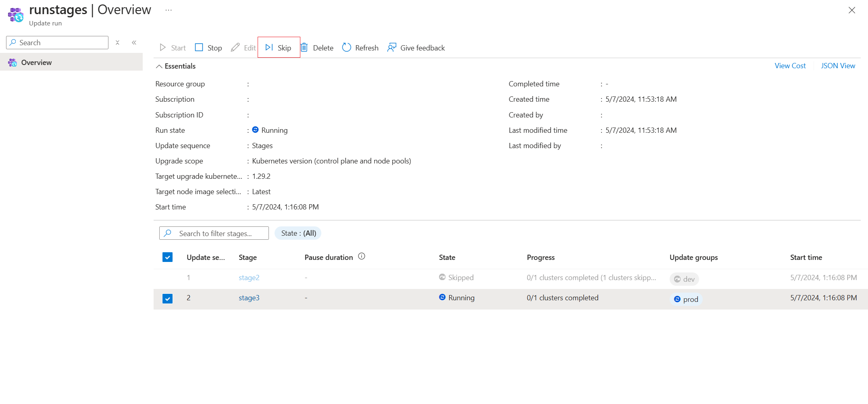Select Overview in the left menu
This screenshot has width=868, height=404.
[x=36, y=63]
